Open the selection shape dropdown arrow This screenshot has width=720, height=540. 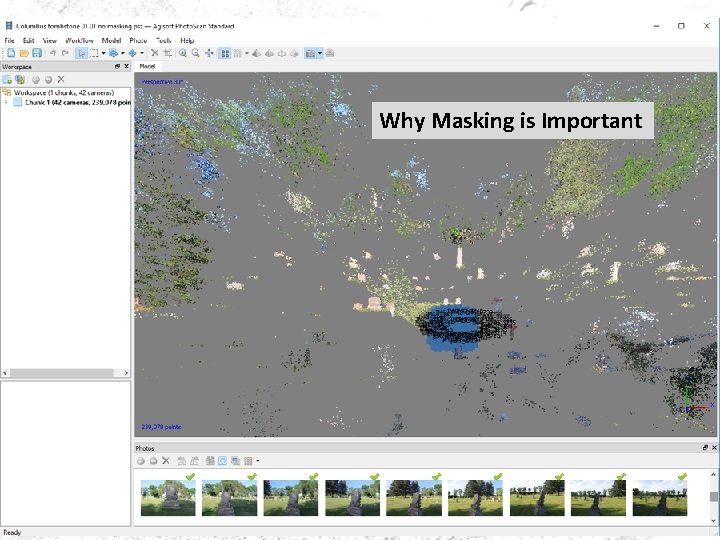pyautogui.click(x=103, y=53)
